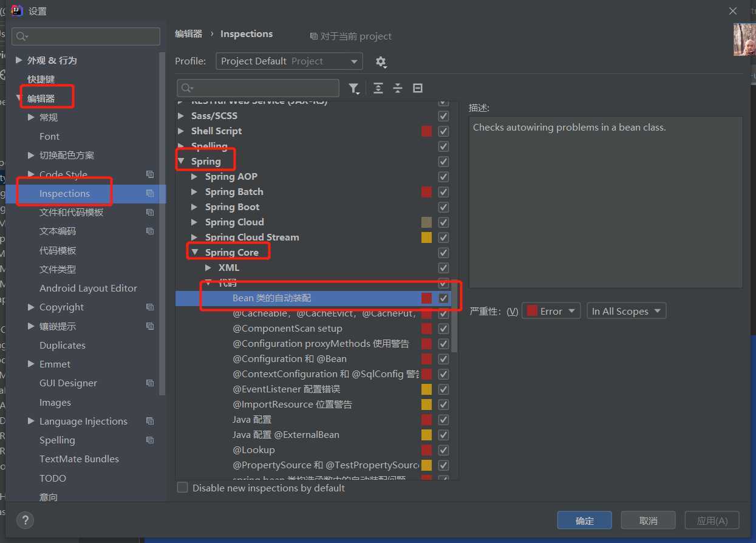Toggle checkbox for Spring AOP

click(443, 177)
